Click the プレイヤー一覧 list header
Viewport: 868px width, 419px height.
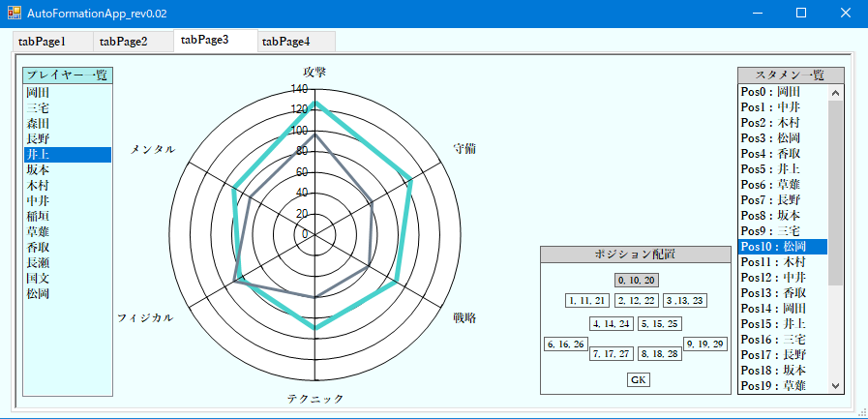pos(68,75)
